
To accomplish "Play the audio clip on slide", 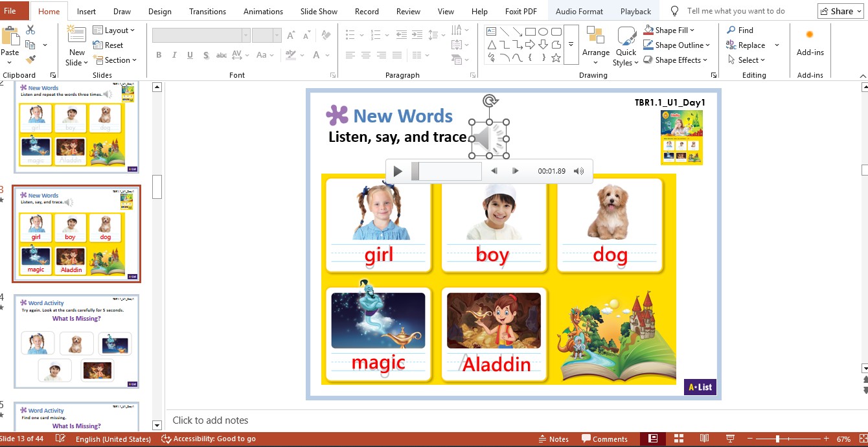I will click(398, 172).
